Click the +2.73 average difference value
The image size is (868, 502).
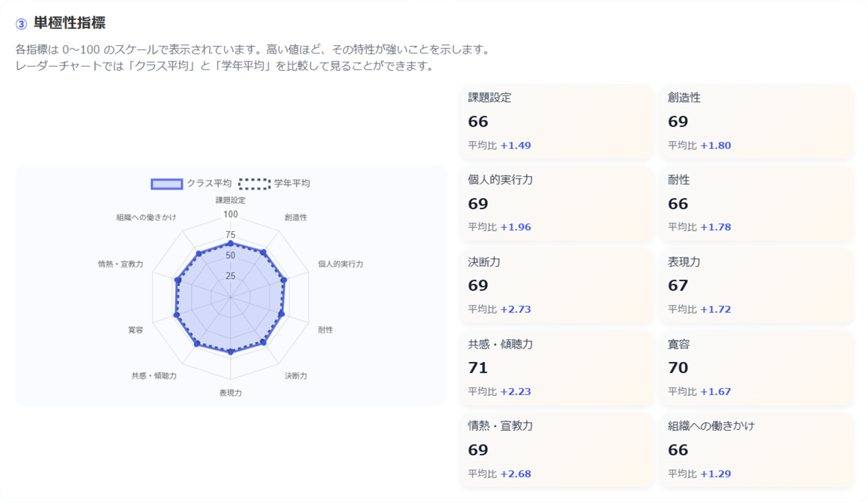pyautogui.click(x=515, y=309)
